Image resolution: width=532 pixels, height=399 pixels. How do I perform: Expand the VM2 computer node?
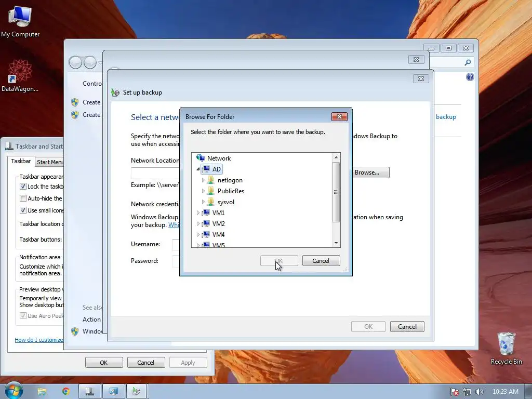click(x=198, y=223)
